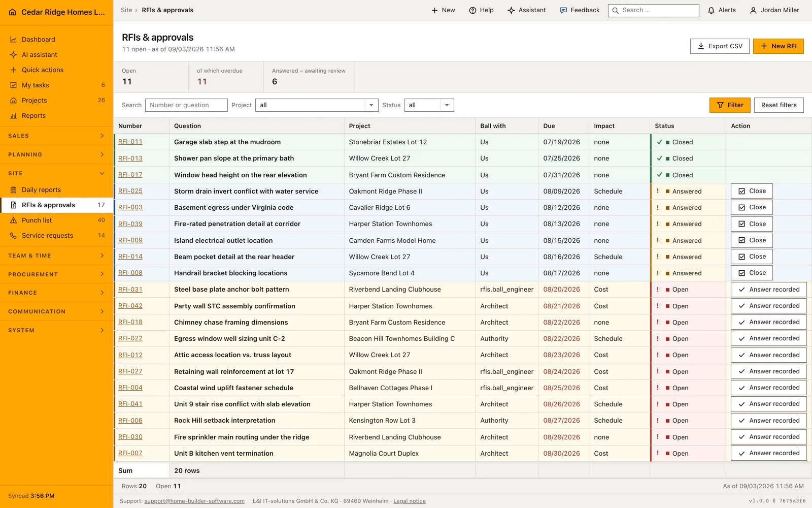Close RFI-003 with its Close checkbox button
The image size is (812, 508).
(x=752, y=207)
